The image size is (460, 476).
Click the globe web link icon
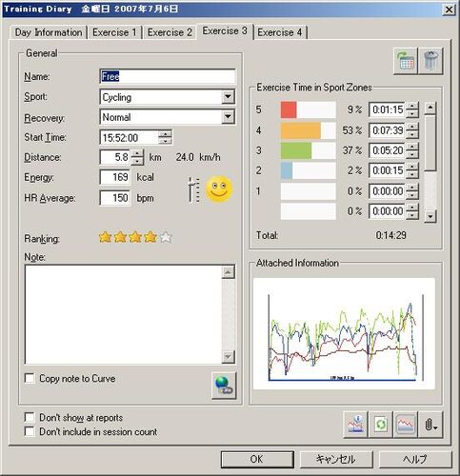(x=224, y=386)
